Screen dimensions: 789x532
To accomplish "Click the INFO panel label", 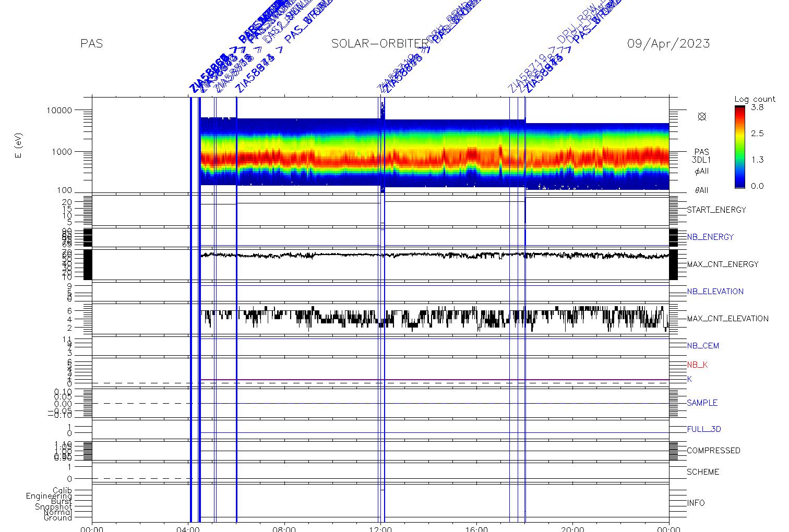I will click(x=696, y=503).
